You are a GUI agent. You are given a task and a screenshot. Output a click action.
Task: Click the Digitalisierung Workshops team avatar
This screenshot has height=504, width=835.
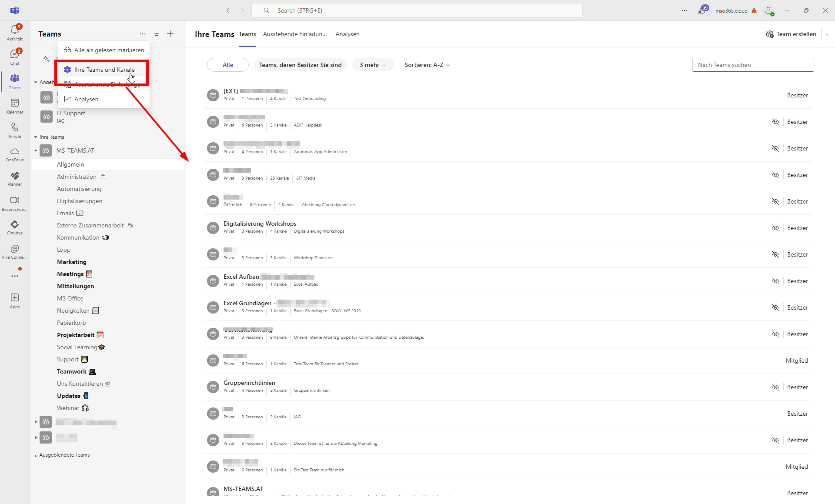coord(213,228)
